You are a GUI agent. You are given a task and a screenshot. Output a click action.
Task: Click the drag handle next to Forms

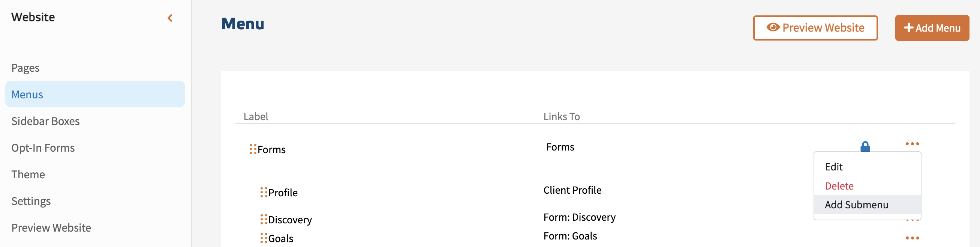(x=253, y=149)
